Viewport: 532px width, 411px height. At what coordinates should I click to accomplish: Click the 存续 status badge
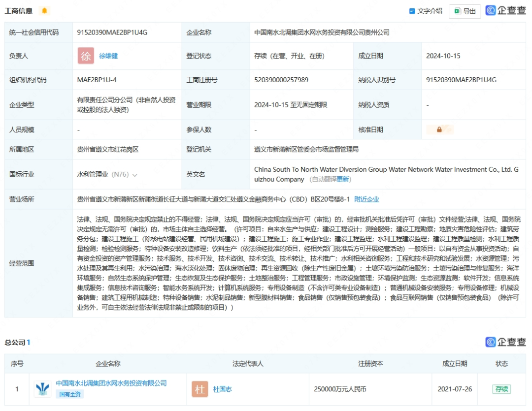coord(501,389)
